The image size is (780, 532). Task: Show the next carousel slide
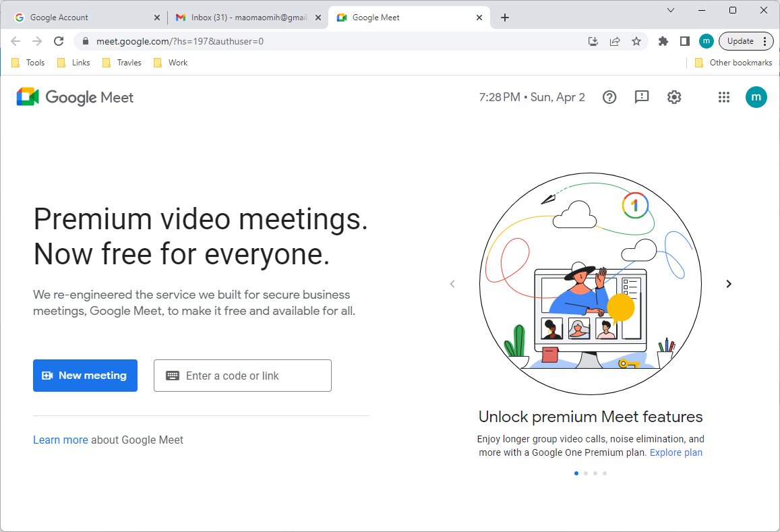point(728,284)
